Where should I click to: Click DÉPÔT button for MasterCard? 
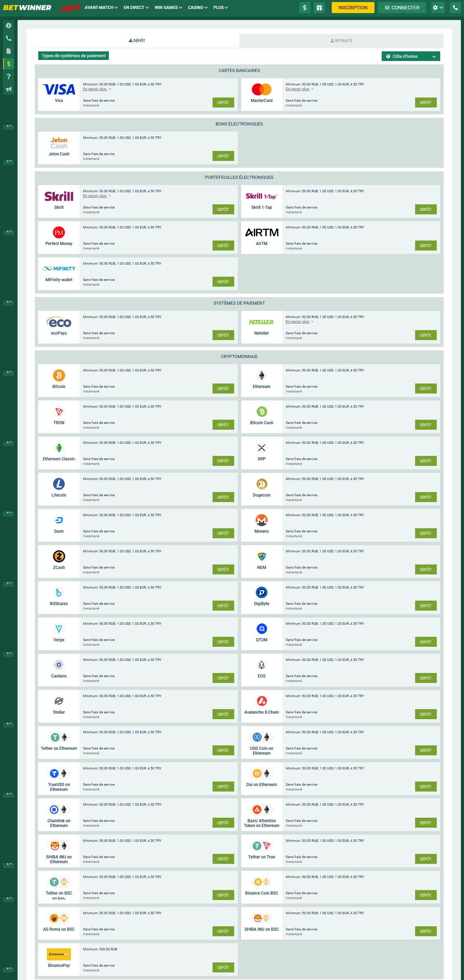425,102
